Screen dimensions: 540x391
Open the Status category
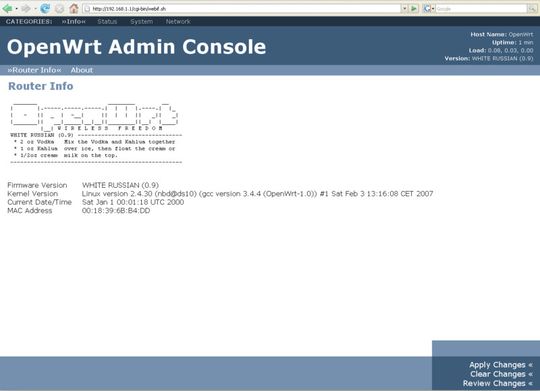107,21
